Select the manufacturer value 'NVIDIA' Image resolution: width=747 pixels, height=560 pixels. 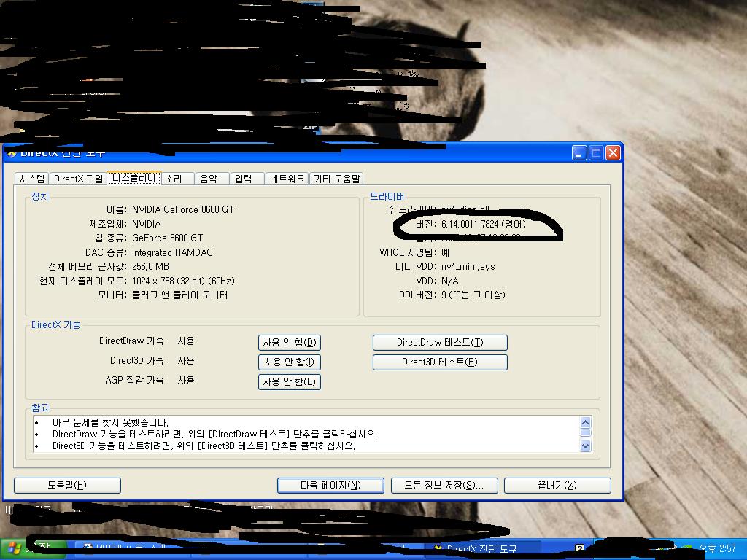(x=146, y=224)
